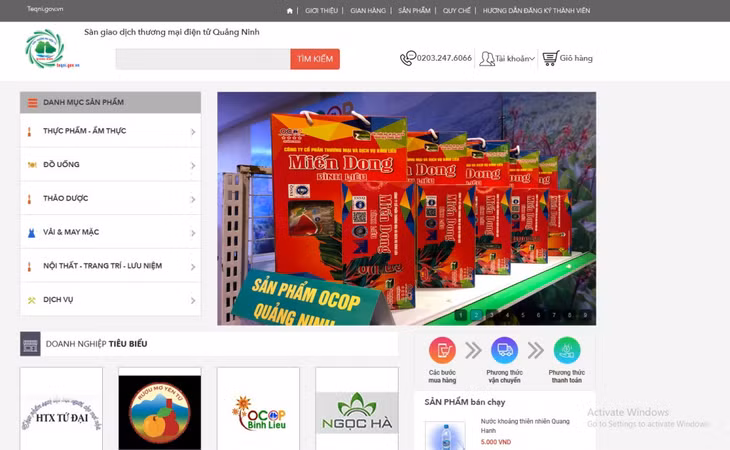
Task: Click icon beside NỘI THẤT - TRANG TRÍ - LƯU NIỆM
Action: coord(29,267)
